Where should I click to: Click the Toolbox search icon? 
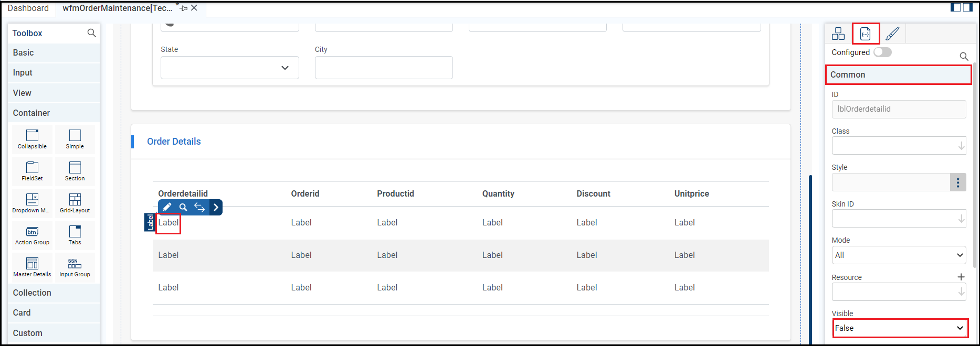(91, 33)
